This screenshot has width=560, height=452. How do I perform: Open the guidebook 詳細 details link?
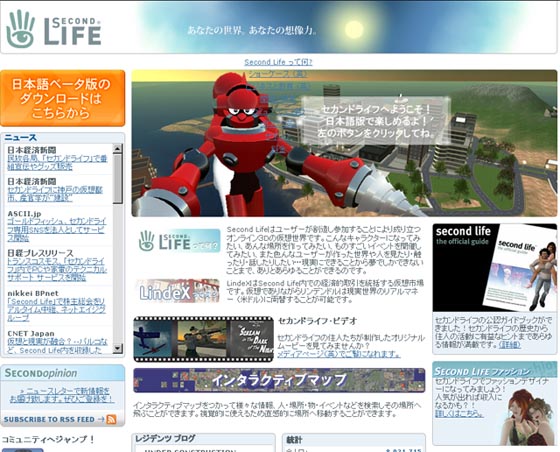click(510, 345)
